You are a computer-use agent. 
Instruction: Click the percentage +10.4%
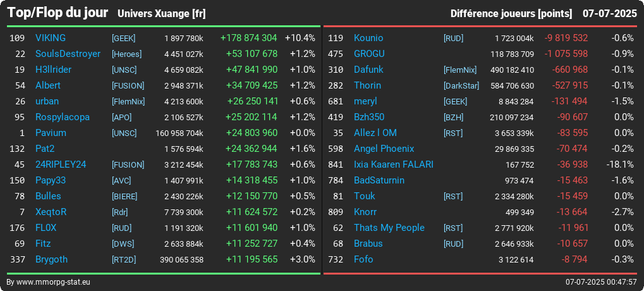[300, 38]
